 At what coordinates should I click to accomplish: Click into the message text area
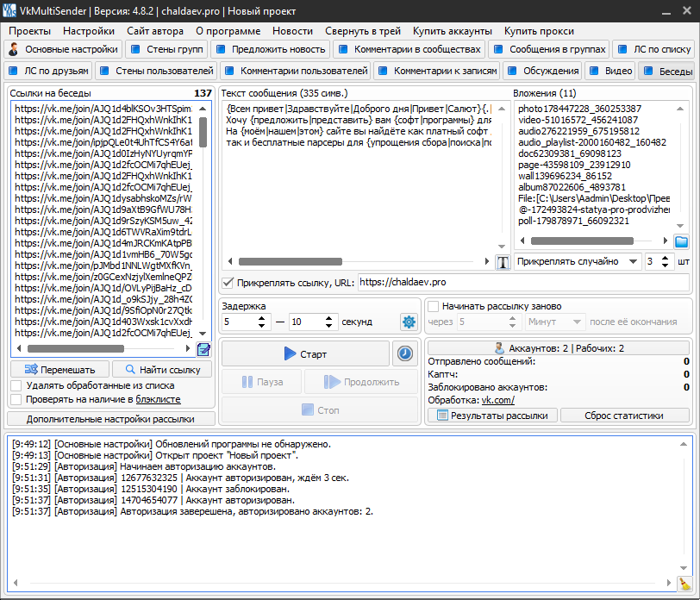[359, 178]
